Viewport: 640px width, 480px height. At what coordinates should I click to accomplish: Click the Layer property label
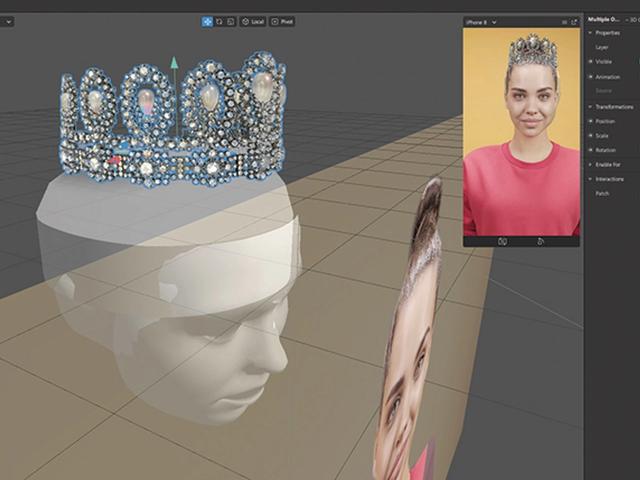tap(602, 47)
